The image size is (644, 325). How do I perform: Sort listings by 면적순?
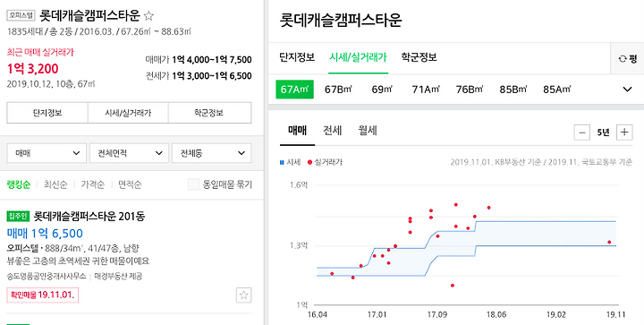click(x=130, y=185)
